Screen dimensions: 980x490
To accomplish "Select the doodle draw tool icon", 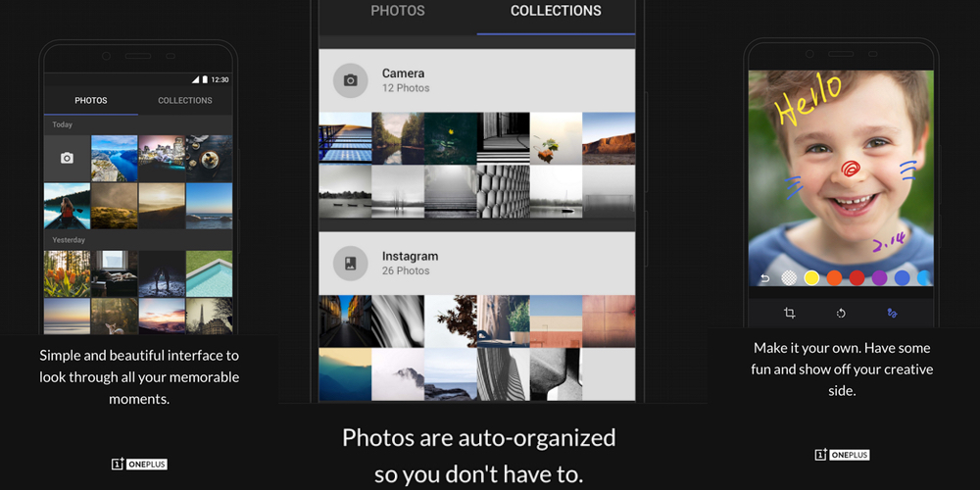I will (891, 313).
